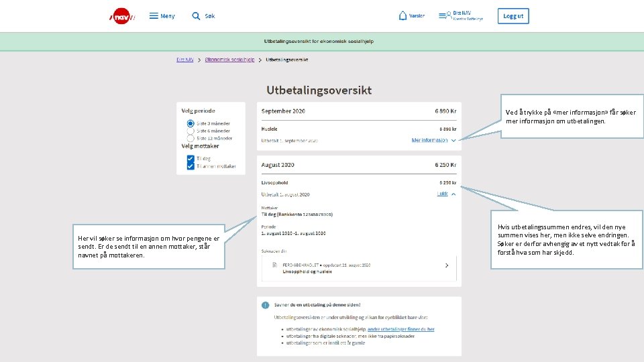Image resolution: width=644 pixels, height=362 pixels.
Task: Open Økonomisk sosialhjelp breadcrumb link
Action: [x=229, y=60]
